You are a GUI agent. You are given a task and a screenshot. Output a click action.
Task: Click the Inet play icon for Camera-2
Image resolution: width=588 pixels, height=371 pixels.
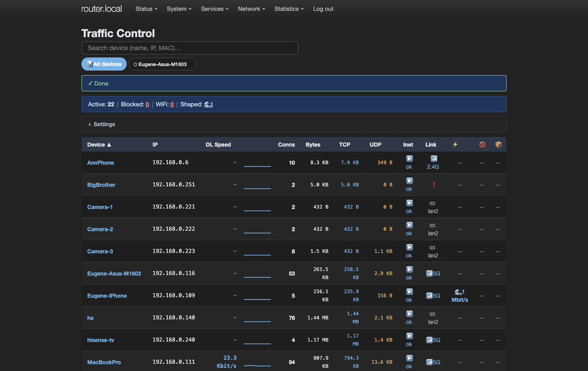tap(410, 225)
